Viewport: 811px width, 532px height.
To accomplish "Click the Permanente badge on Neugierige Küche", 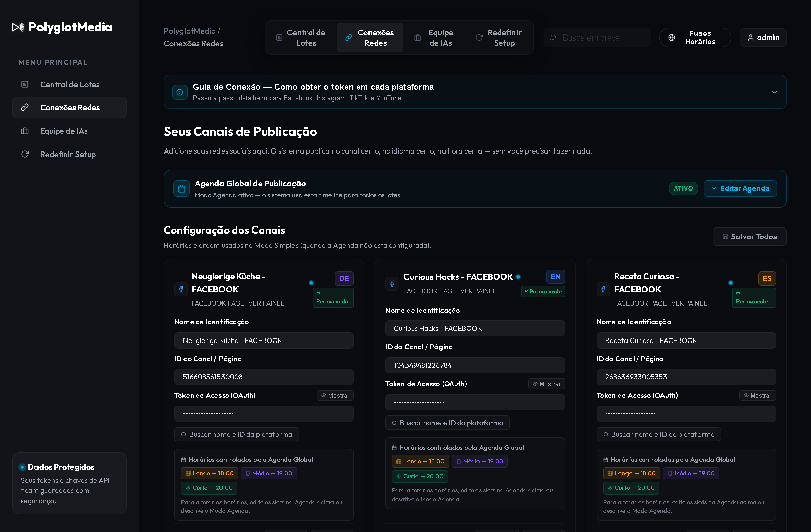I will tap(333, 297).
